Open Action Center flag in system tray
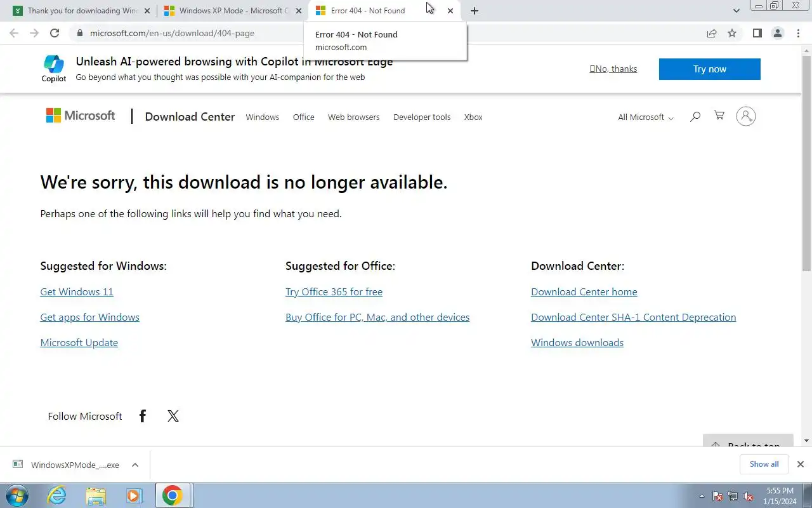The image size is (812, 508). [717, 496]
